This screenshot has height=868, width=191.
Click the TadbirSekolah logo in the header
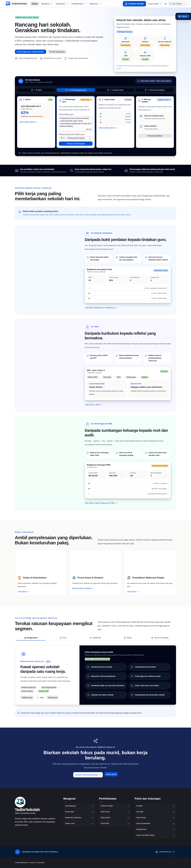[x=16, y=4]
